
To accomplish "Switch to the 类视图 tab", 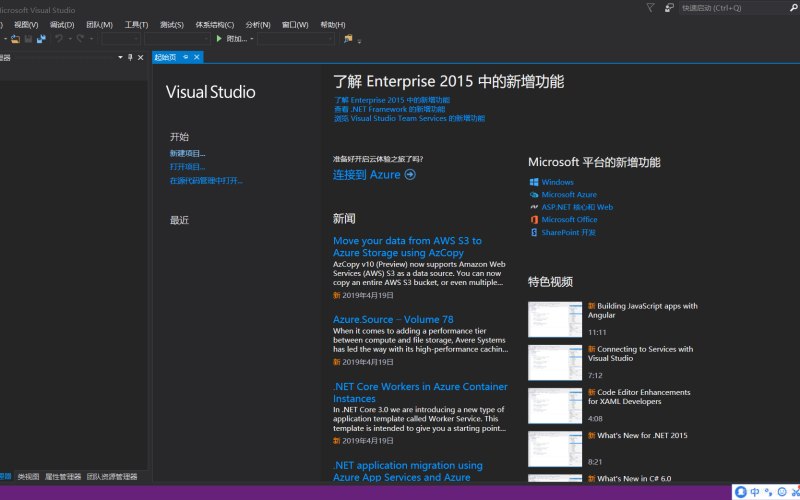I will 29,477.
